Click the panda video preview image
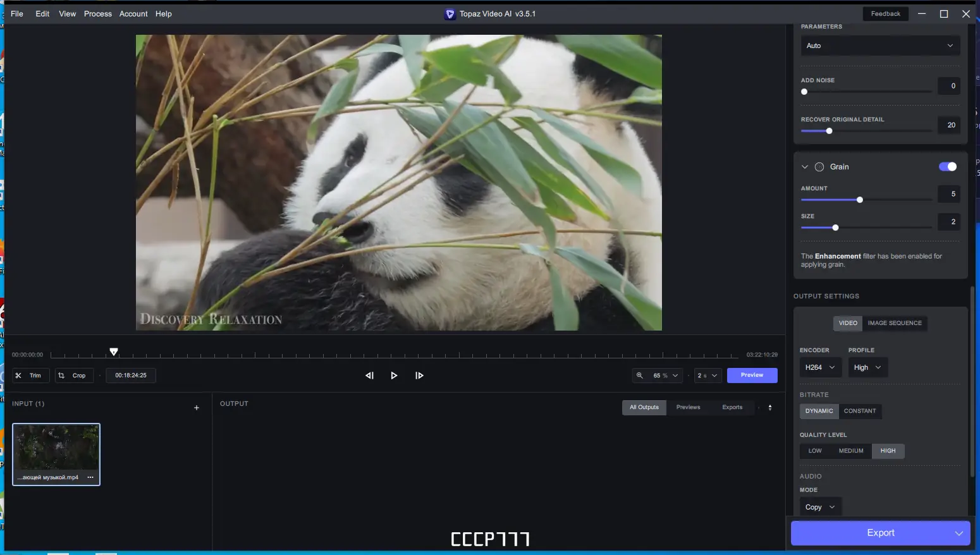Viewport: 980px width, 555px height. [399, 183]
